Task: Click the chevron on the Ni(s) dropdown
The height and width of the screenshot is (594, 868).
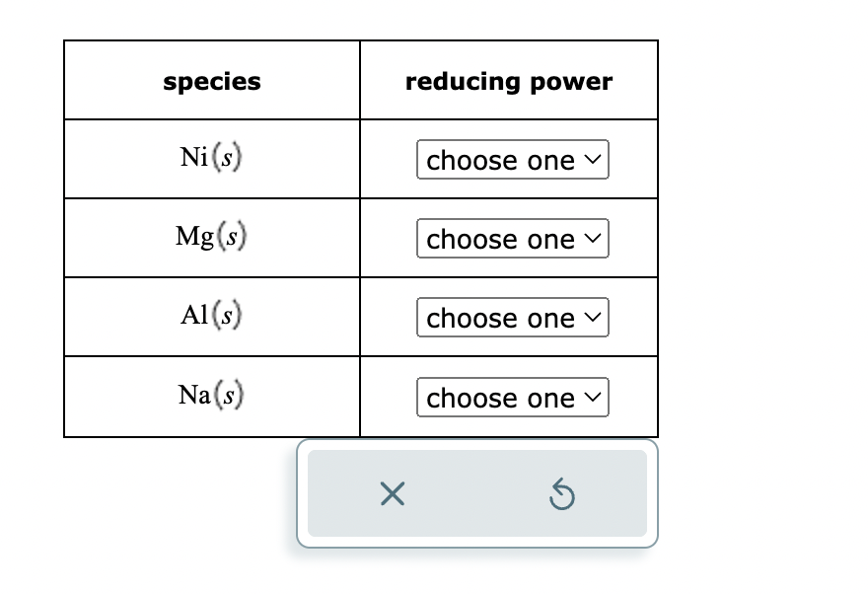Action: (592, 160)
